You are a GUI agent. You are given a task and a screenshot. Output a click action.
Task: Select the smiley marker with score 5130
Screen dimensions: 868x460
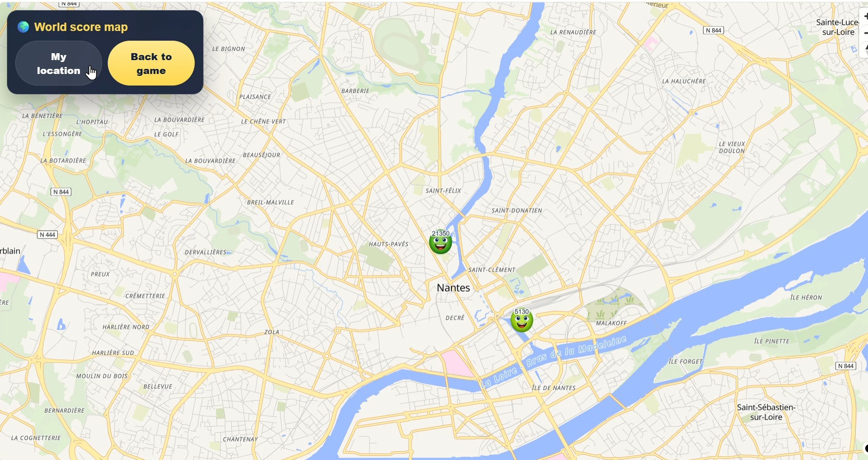point(522,320)
